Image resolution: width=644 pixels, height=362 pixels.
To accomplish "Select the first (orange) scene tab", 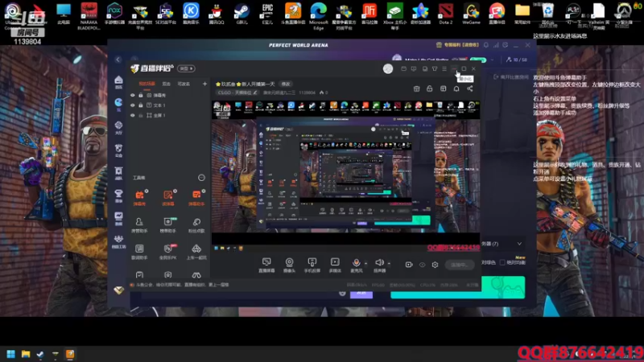I will (147, 84).
